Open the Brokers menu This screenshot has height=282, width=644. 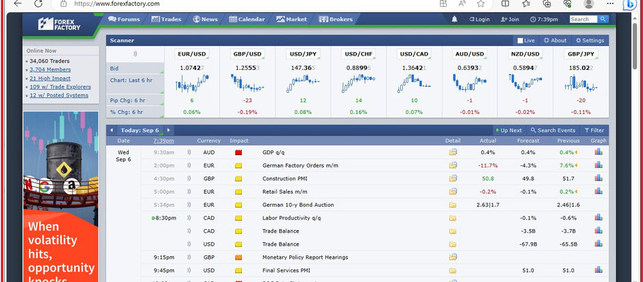(336, 19)
